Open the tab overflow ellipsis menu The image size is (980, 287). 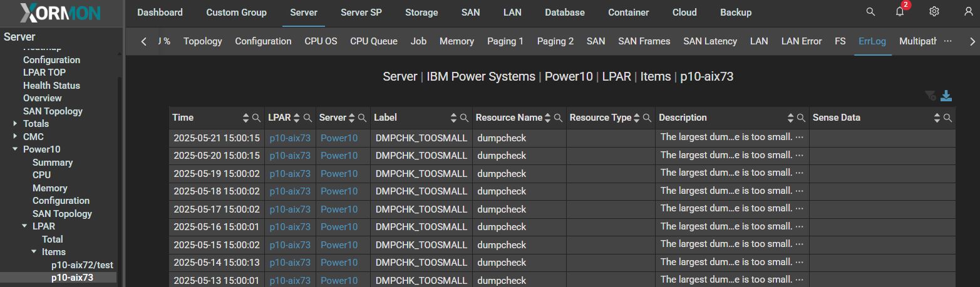tap(947, 41)
